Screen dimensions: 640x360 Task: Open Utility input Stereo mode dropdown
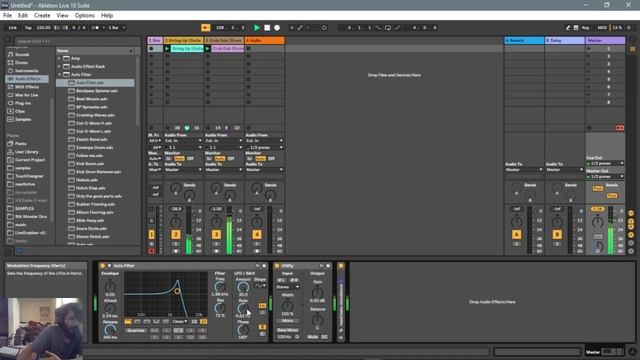tap(287, 287)
